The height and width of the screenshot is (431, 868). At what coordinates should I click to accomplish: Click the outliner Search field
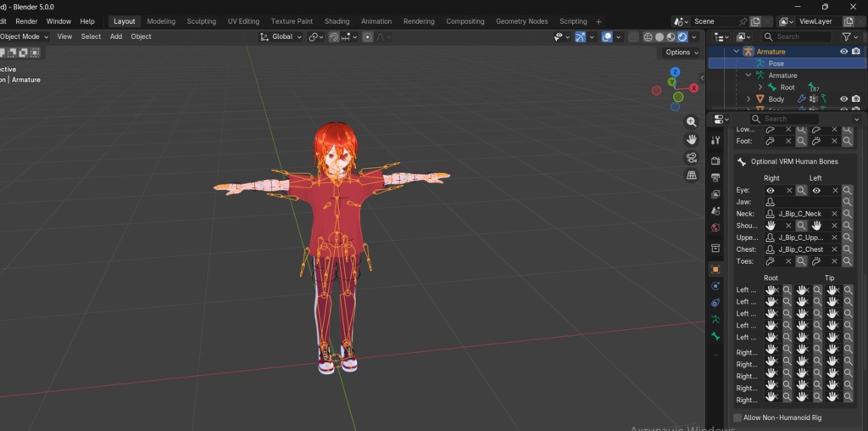pyautogui.click(x=796, y=36)
